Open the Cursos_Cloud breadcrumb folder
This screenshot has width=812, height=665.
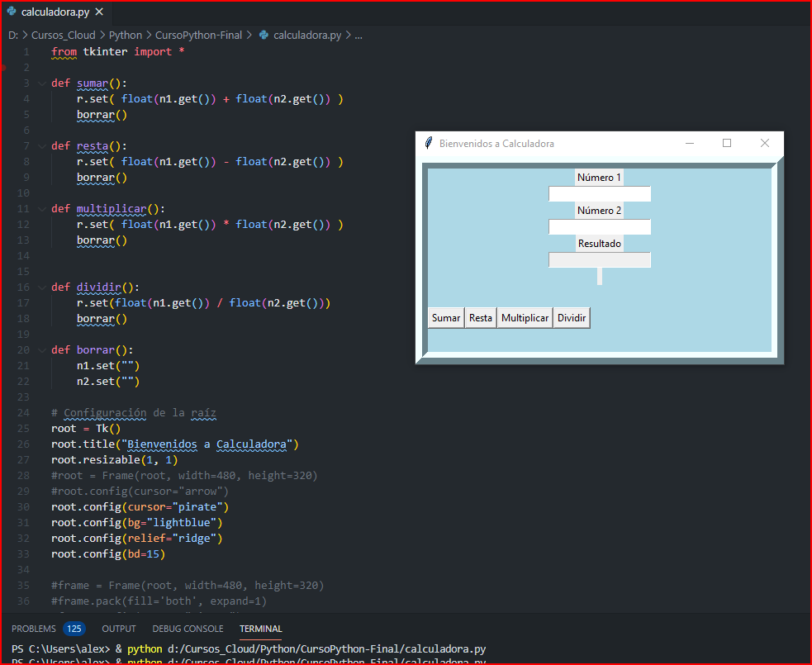(63, 36)
